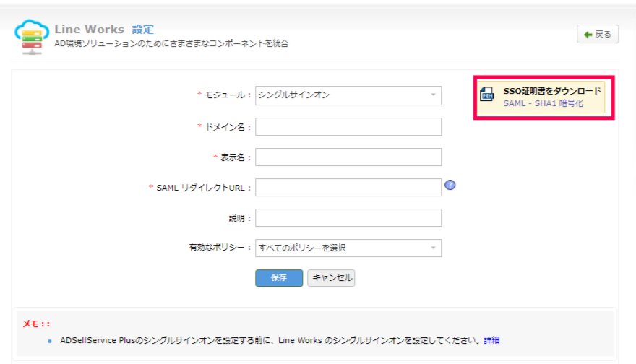
Task: Click the SAML - SHA1 暗号化 text
Action: (543, 103)
